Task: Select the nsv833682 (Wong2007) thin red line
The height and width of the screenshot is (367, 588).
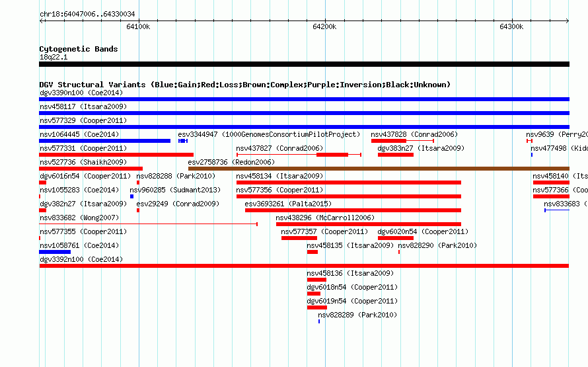Action: (x=148, y=224)
